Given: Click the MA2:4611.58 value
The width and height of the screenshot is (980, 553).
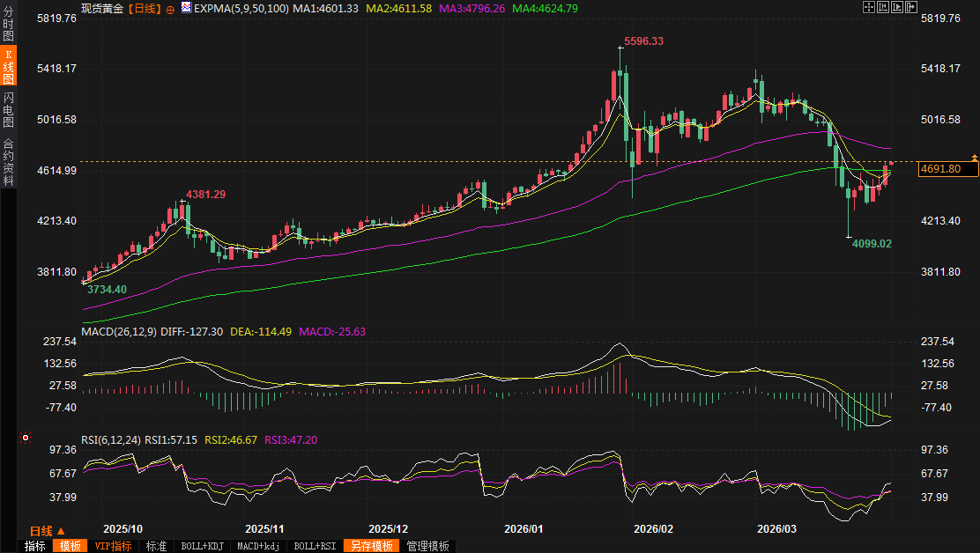Looking at the screenshot, I should pyautogui.click(x=398, y=9).
